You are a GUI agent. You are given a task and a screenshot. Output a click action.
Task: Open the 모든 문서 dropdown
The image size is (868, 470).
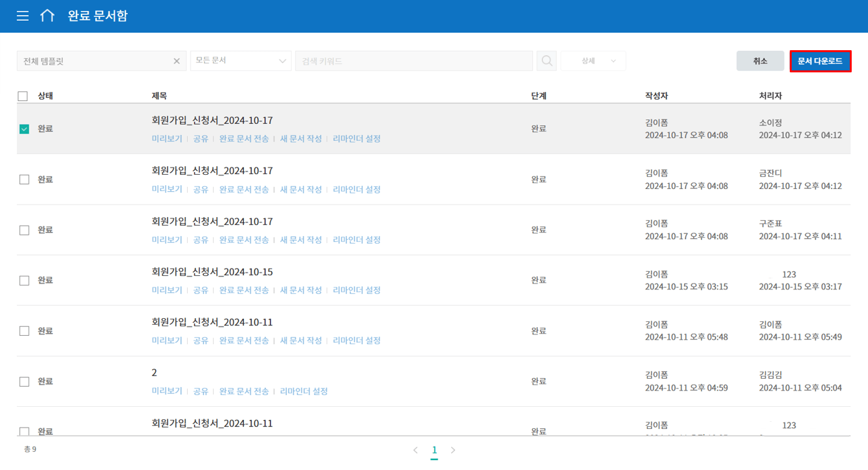[x=241, y=61]
